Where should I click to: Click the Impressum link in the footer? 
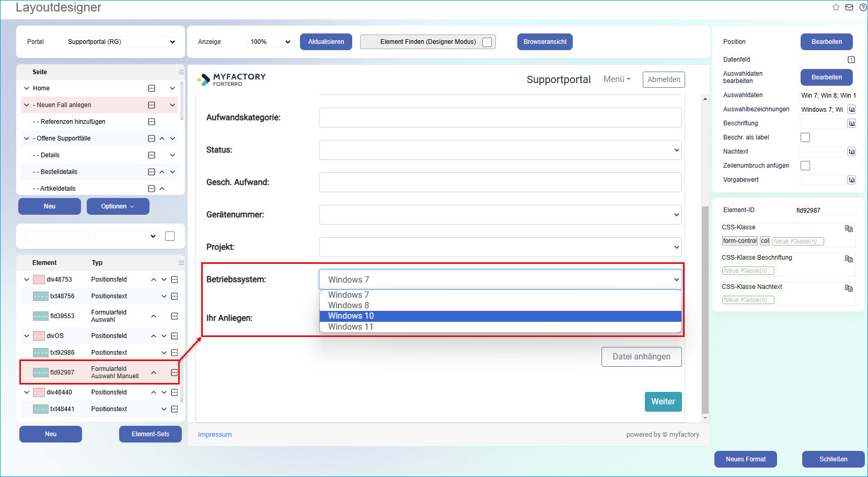[215, 435]
